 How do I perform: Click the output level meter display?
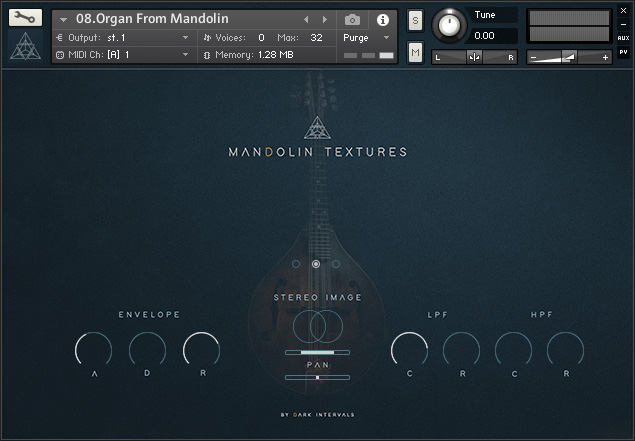[569, 26]
